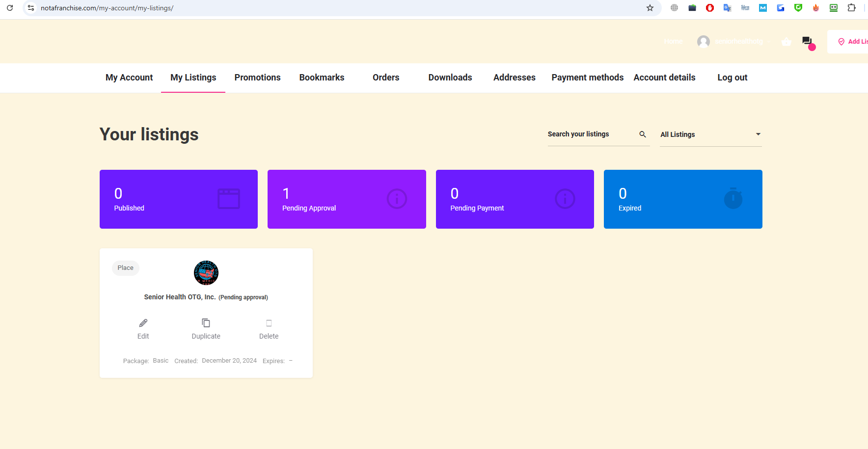Reload the page with the refresh icon
This screenshot has width=868, height=449.
pos(10,8)
